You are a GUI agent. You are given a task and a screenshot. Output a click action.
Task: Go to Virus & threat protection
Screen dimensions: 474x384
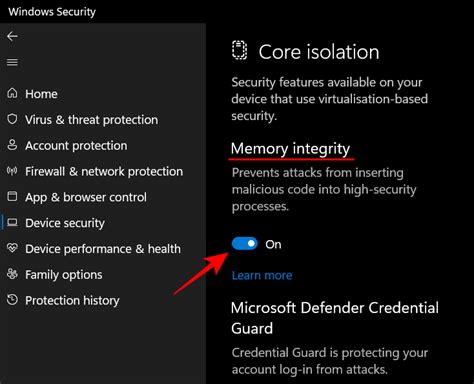[92, 120]
